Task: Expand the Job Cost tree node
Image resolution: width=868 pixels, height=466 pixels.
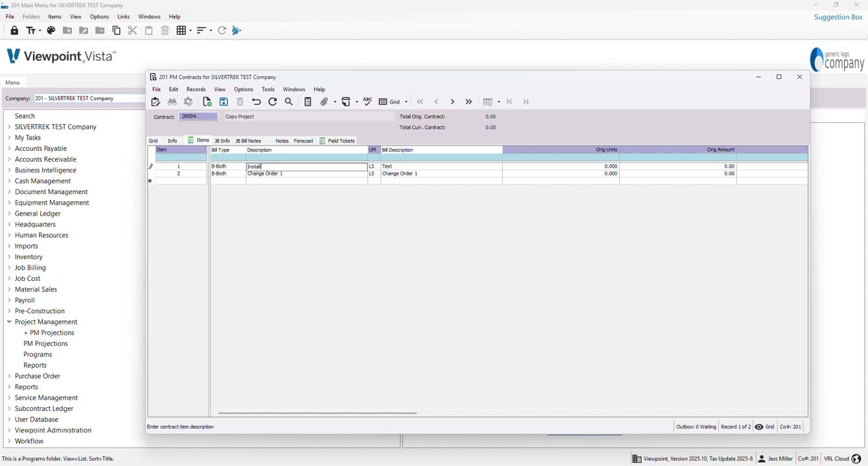Action: tap(9, 278)
